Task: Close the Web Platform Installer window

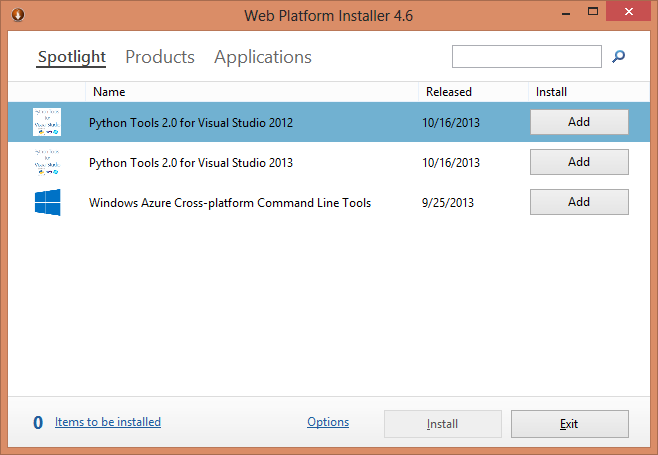Action: 628,11
